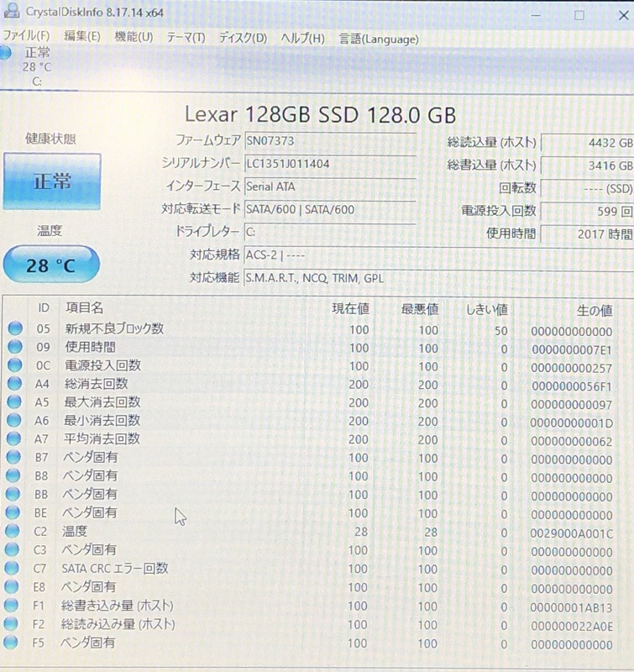The image size is (634, 672).
Task: Click status icon for row A6 最小消去回数
Action: click(x=14, y=420)
